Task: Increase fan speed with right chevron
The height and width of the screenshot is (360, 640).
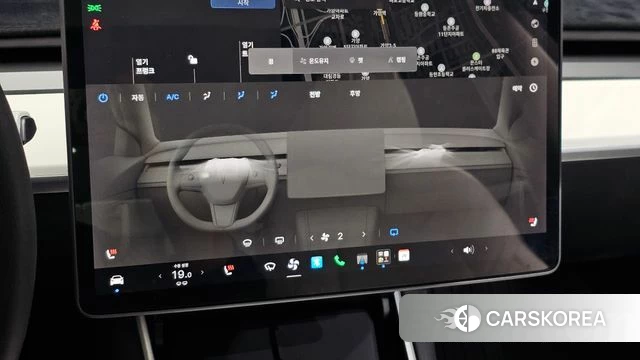Action: coord(363,234)
